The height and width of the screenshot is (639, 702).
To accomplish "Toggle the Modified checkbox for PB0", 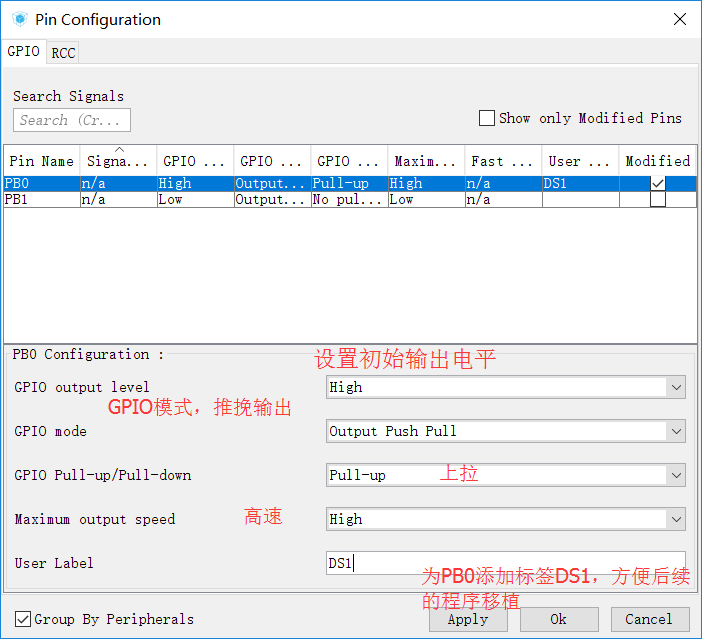I will click(x=657, y=184).
